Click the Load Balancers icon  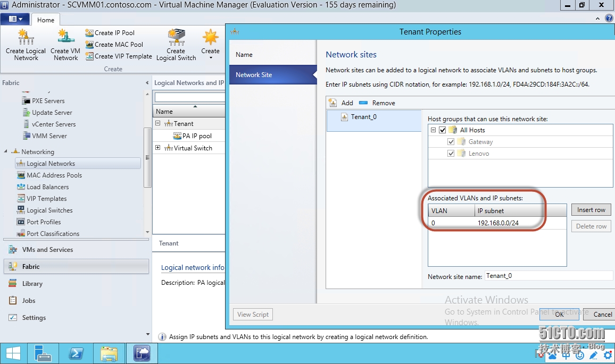pos(21,187)
